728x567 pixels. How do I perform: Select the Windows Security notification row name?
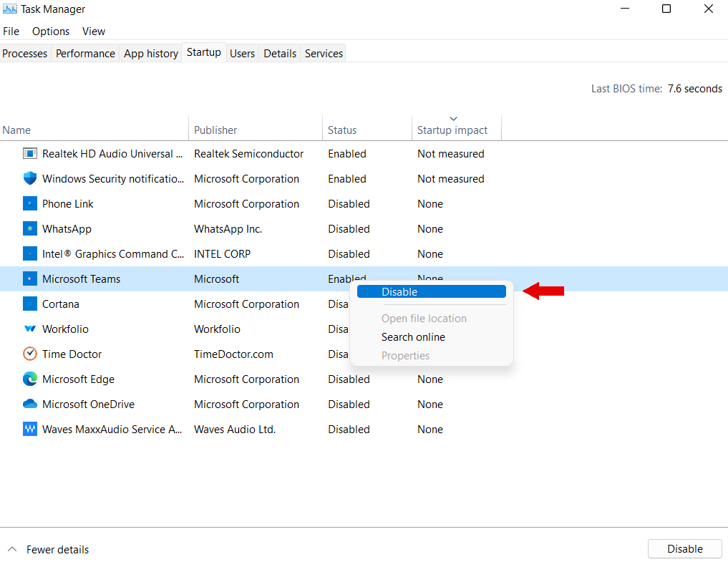[113, 179]
